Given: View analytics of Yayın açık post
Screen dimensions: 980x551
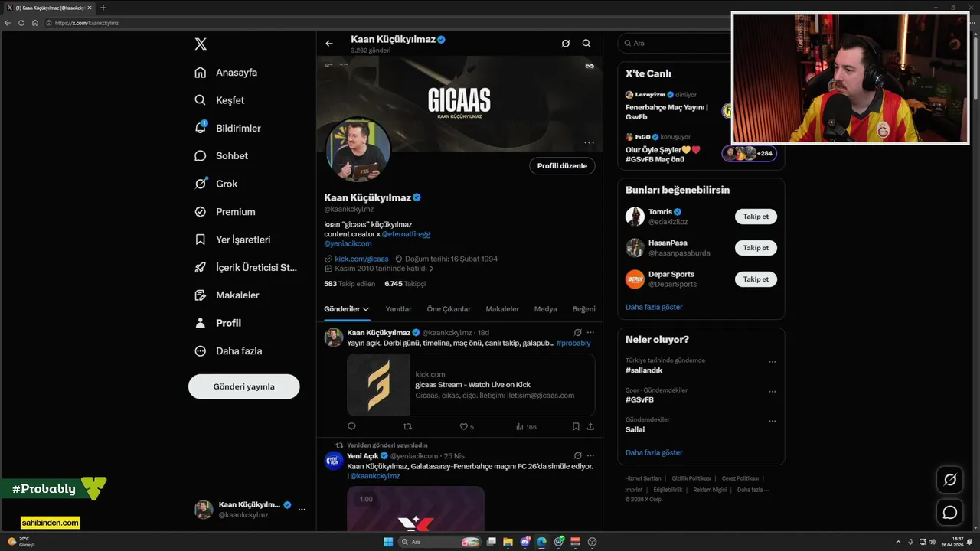Looking at the screenshot, I should pyautogui.click(x=526, y=426).
